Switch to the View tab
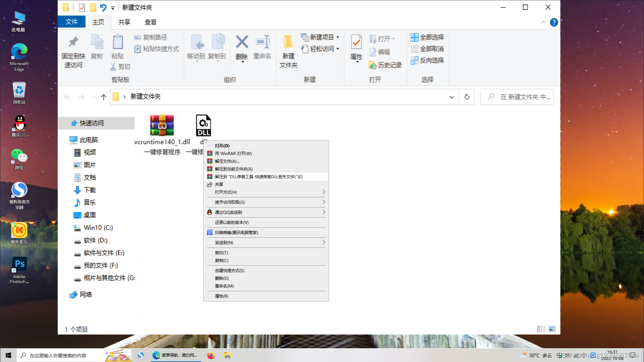The image size is (644, 362). click(150, 22)
